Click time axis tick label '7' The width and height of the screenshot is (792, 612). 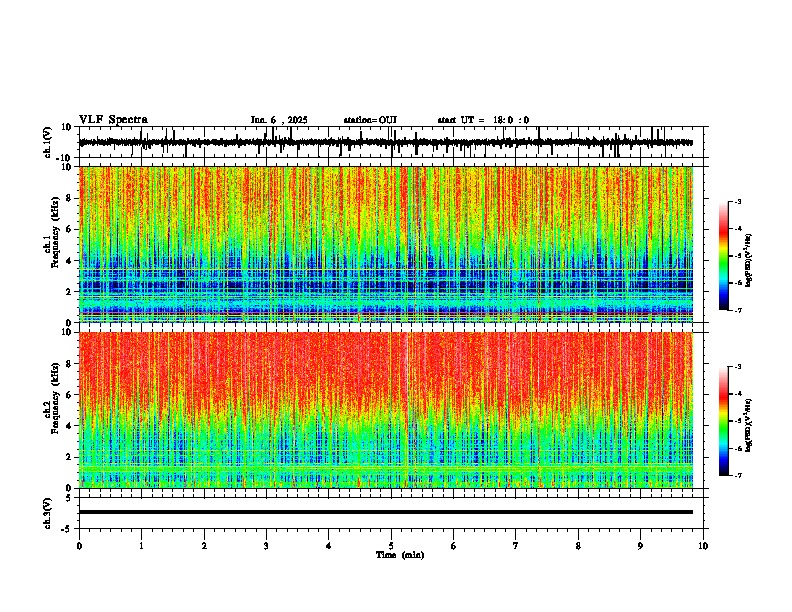coord(516,546)
